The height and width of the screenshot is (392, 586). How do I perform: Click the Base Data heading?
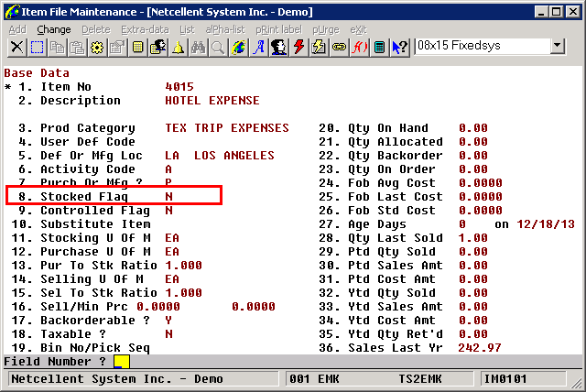point(37,73)
